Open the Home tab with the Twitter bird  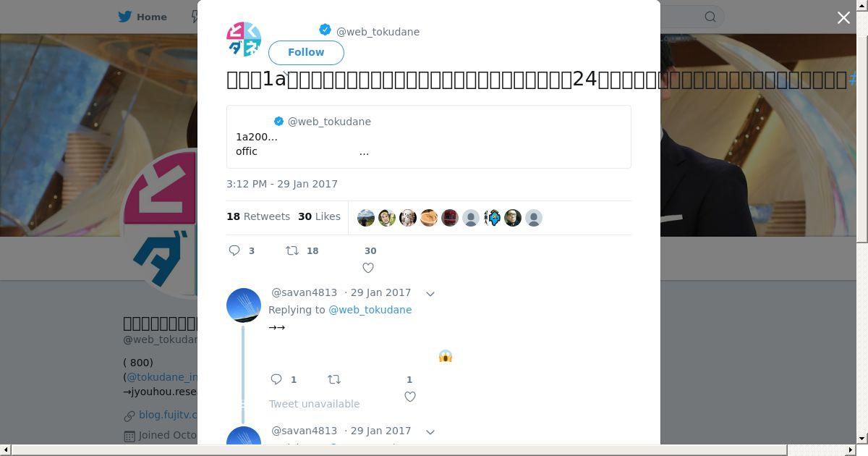pos(142,17)
